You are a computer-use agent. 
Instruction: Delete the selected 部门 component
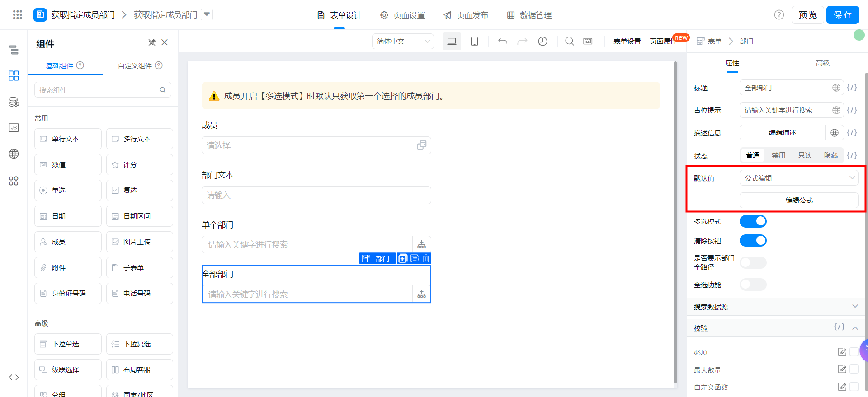tap(426, 258)
